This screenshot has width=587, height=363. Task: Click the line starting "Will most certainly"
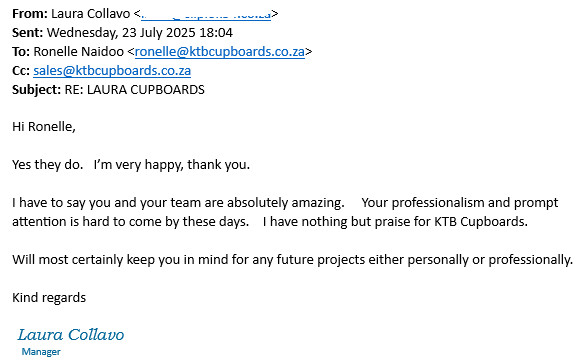click(292, 260)
